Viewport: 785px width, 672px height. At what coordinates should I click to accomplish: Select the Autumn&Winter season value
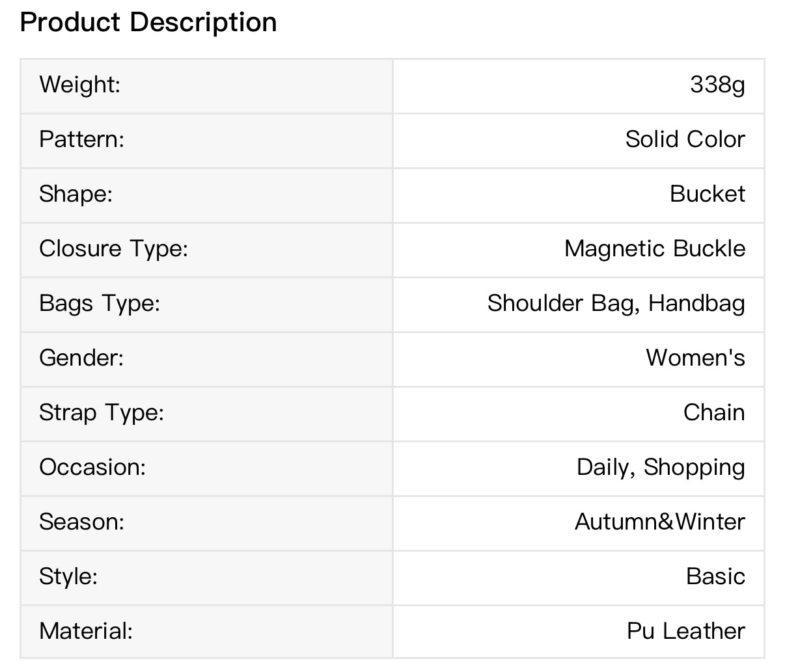click(x=659, y=522)
